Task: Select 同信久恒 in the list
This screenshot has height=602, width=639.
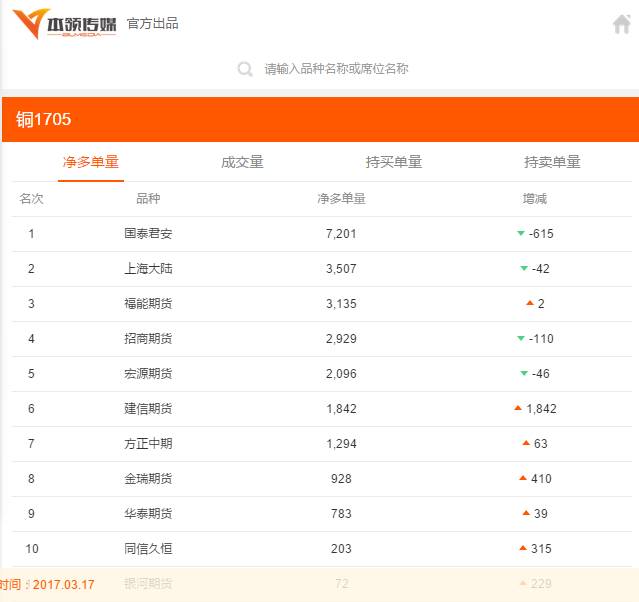Action: [148, 549]
